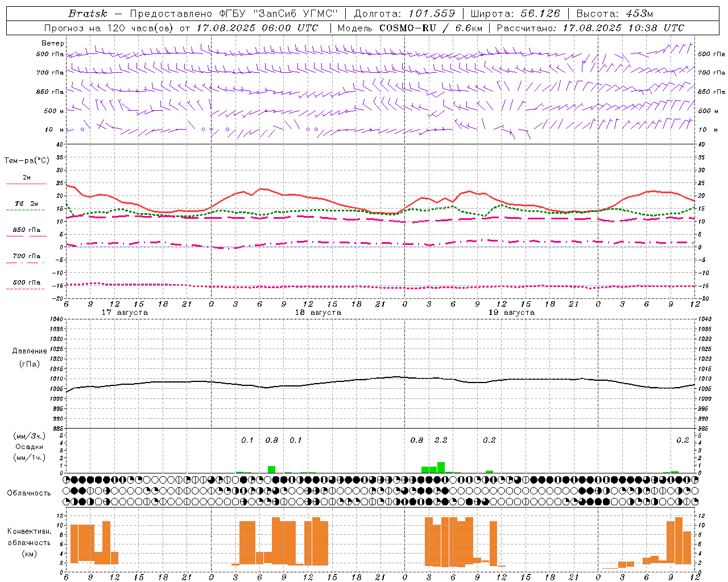Click the "18 августа" date label
The image size is (728, 582).
tap(318, 313)
